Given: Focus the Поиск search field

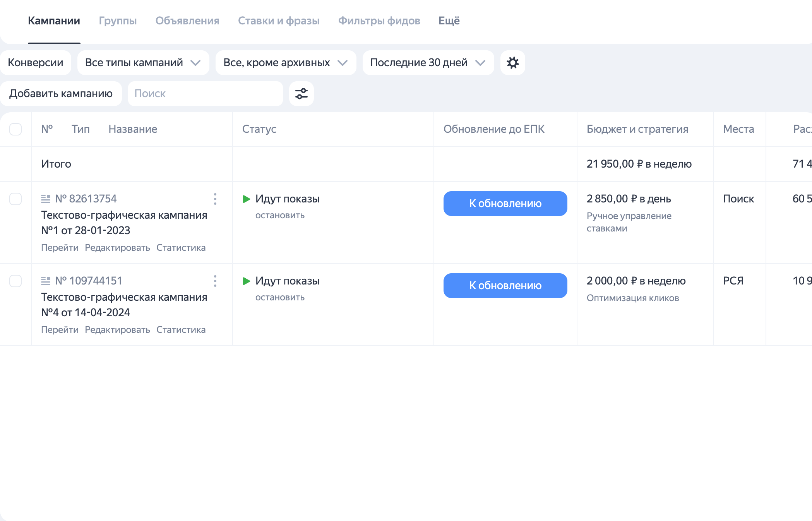Looking at the screenshot, I should click(x=206, y=94).
